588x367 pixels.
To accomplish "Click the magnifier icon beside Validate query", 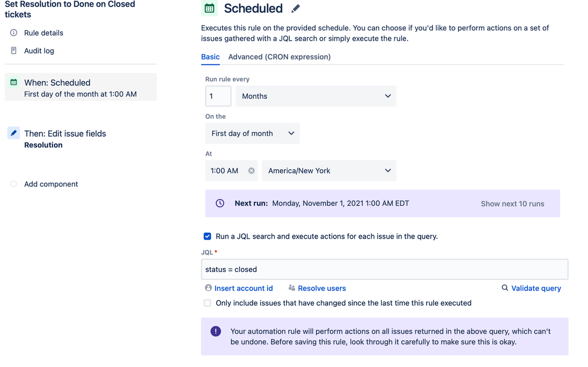I will click(x=505, y=288).
